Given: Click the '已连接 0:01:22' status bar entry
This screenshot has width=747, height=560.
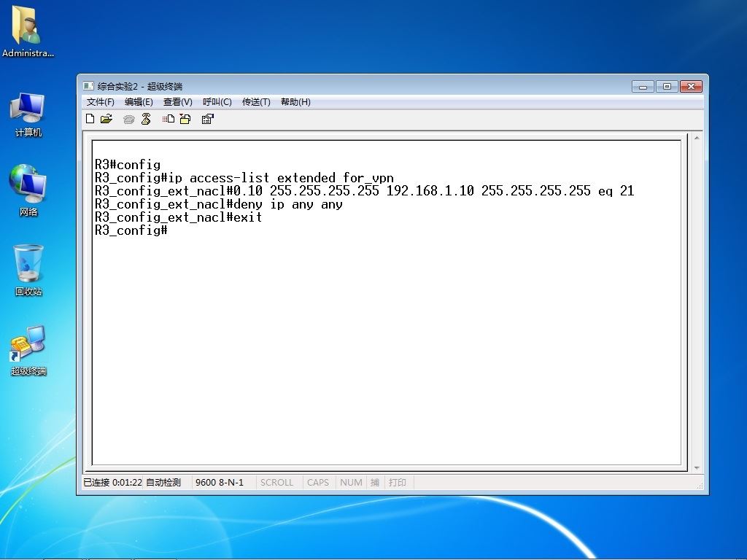Looking at the screenshot, I should coord(112,483).
